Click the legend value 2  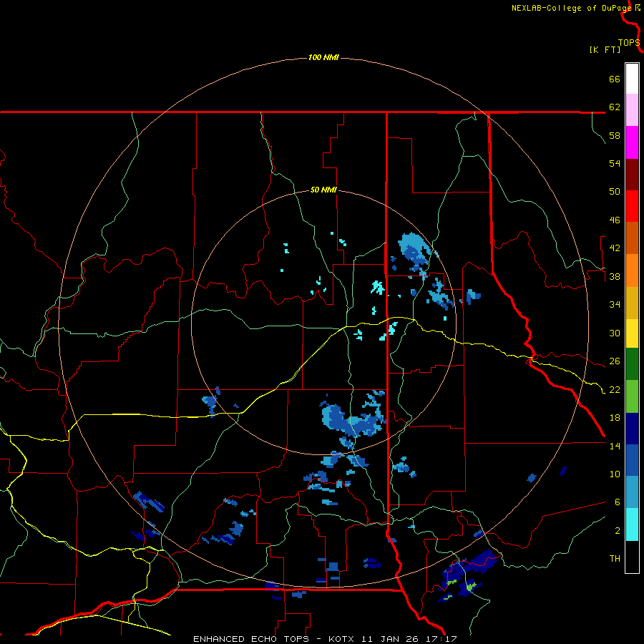coord(618,531)
